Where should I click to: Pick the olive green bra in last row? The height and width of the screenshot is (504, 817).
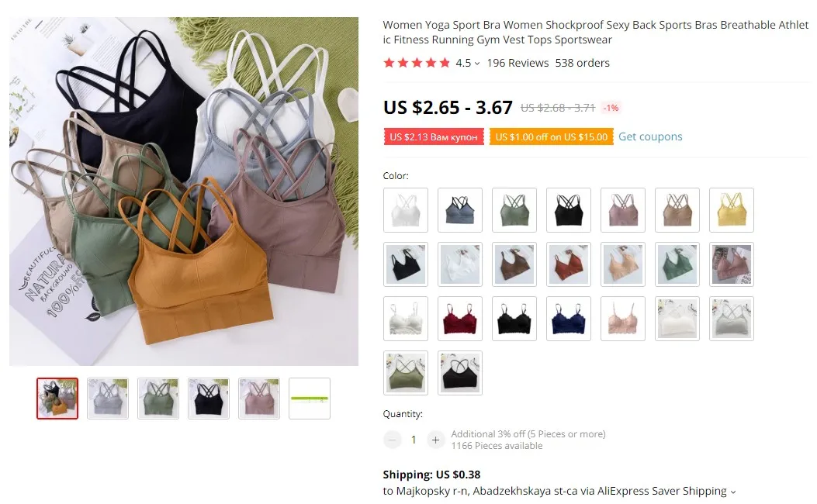click(x=405, y=373)
